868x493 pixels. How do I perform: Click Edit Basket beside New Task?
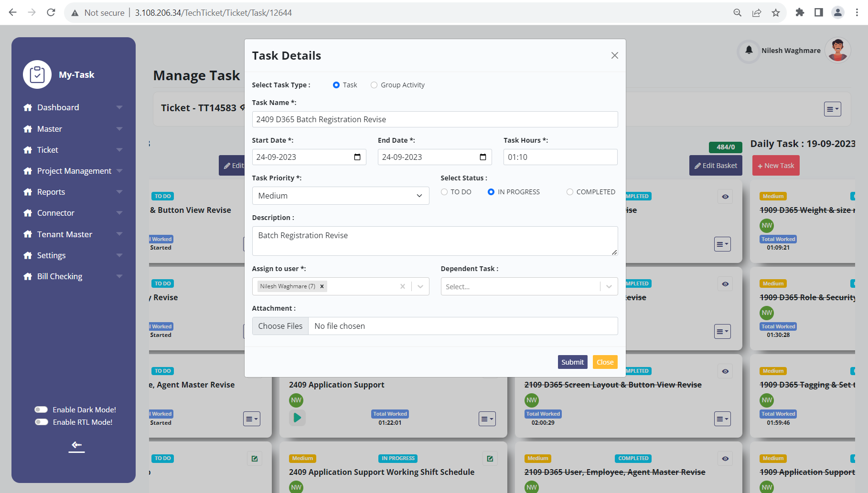[716, 166]
